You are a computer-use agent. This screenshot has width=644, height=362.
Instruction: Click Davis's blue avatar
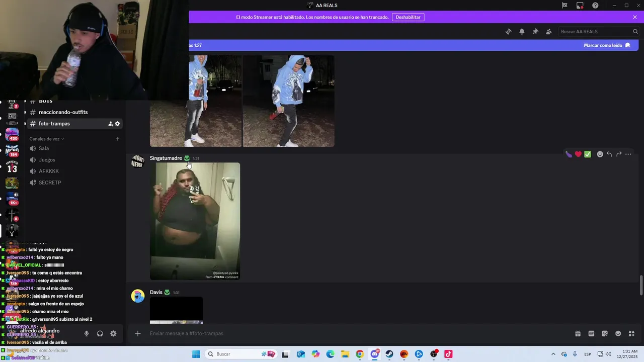137,296
